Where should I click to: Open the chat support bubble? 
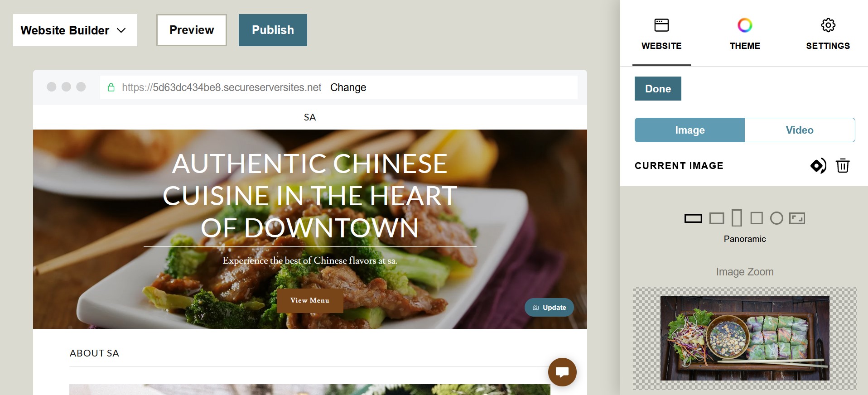pyautogui.click(x=562, y=372)
